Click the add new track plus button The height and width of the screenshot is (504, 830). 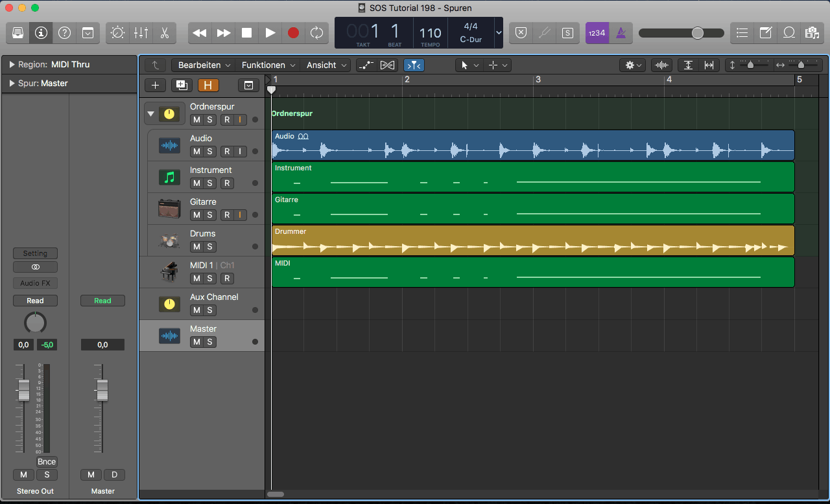pos(154,86)
